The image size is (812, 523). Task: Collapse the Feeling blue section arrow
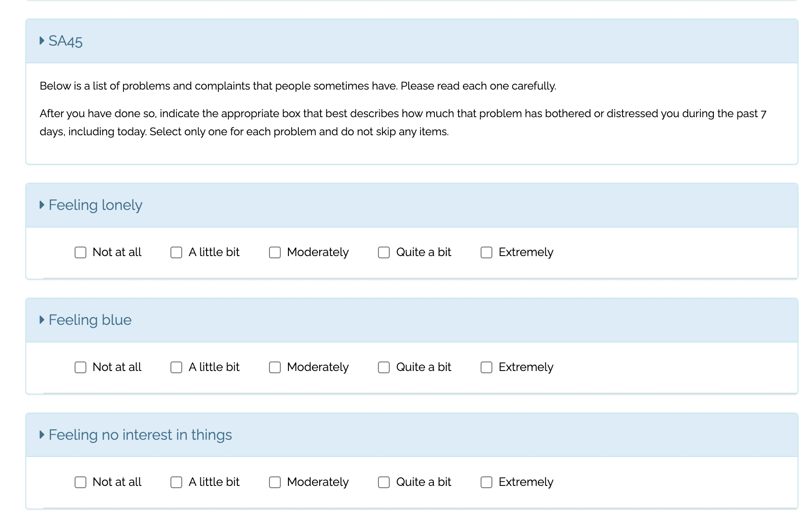[x=42, y=320]
